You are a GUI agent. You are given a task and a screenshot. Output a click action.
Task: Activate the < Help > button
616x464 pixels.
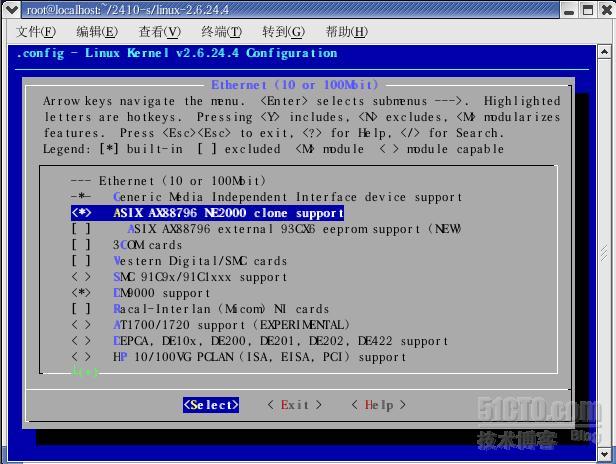(x=379, y=405)
